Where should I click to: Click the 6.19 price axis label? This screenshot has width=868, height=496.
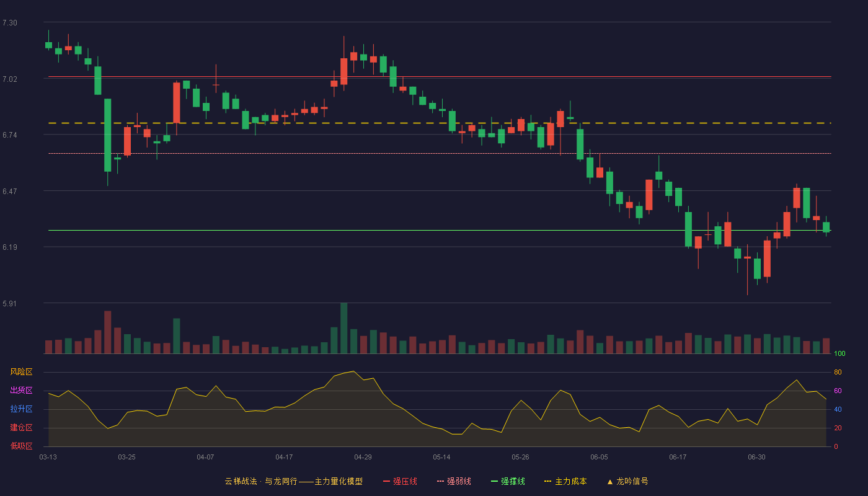10,247
